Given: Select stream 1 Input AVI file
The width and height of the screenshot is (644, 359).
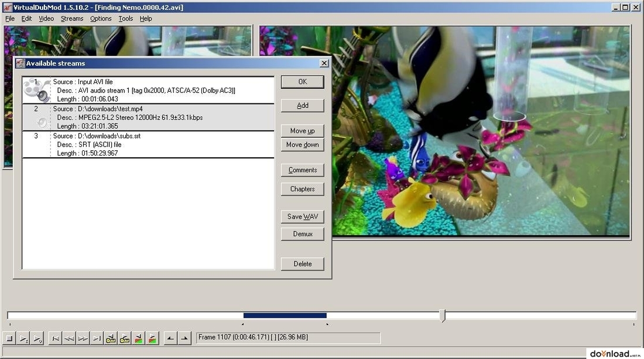Looking at the screenshot, I should 148,90.
